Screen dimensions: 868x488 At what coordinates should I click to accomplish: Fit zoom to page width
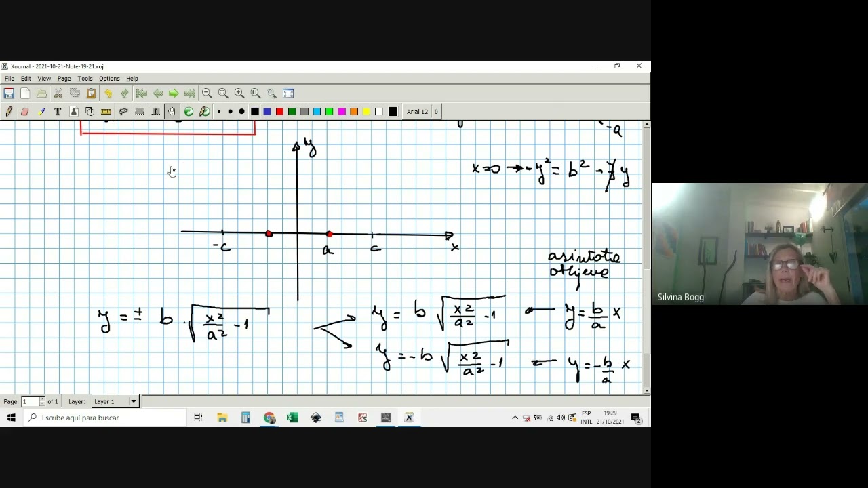pyautogui.click(x=223, y=94)
